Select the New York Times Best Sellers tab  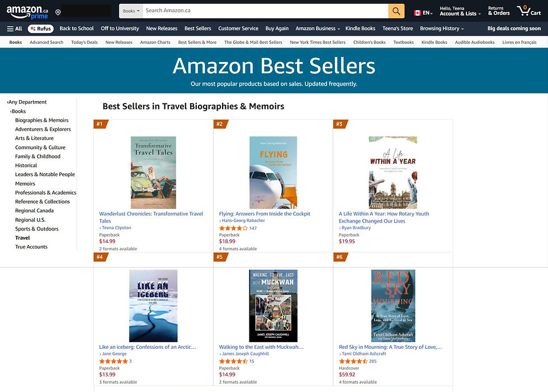[x=318, y=42]
